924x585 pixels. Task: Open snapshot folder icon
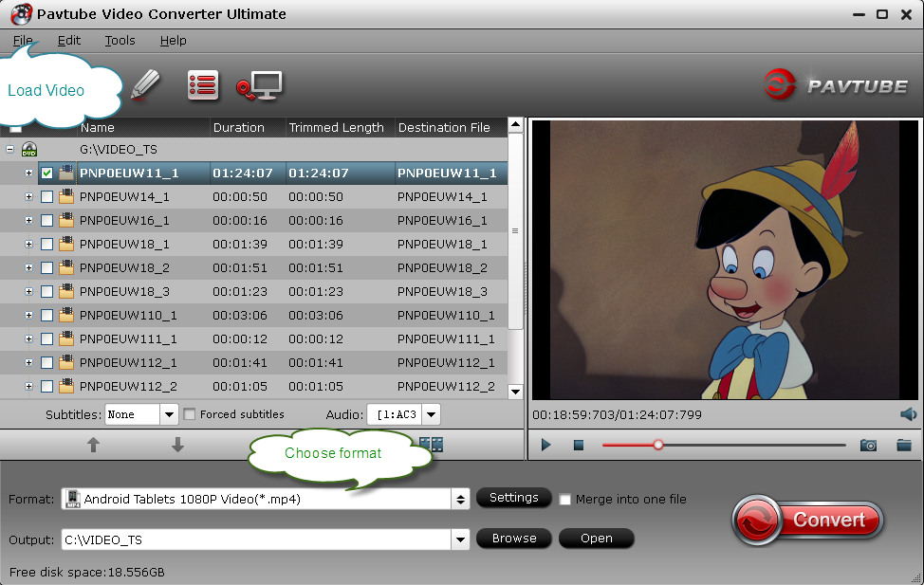904,445
